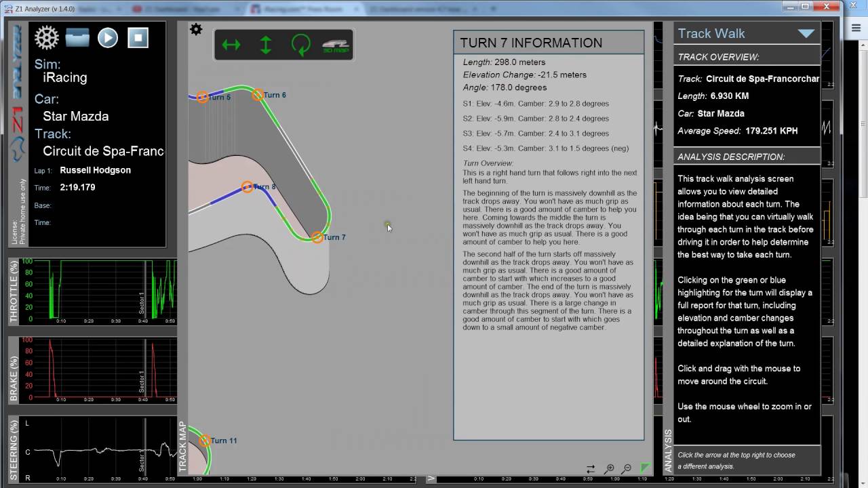Screen dimensions: 868x488
Task: Click the driver name Russell Hodgson
Action: click(96, 170)
